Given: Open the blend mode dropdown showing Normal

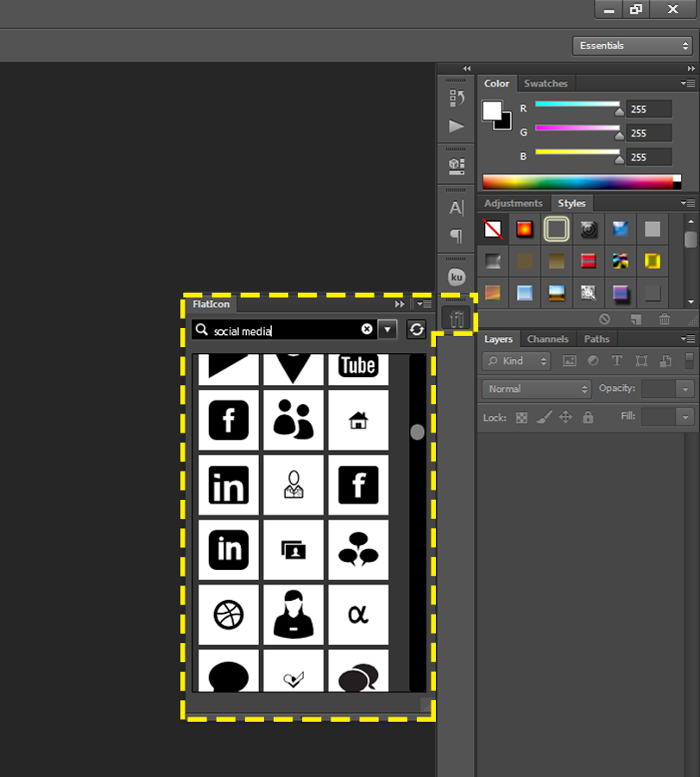Looking at the screenshot, I should (535, 389).
